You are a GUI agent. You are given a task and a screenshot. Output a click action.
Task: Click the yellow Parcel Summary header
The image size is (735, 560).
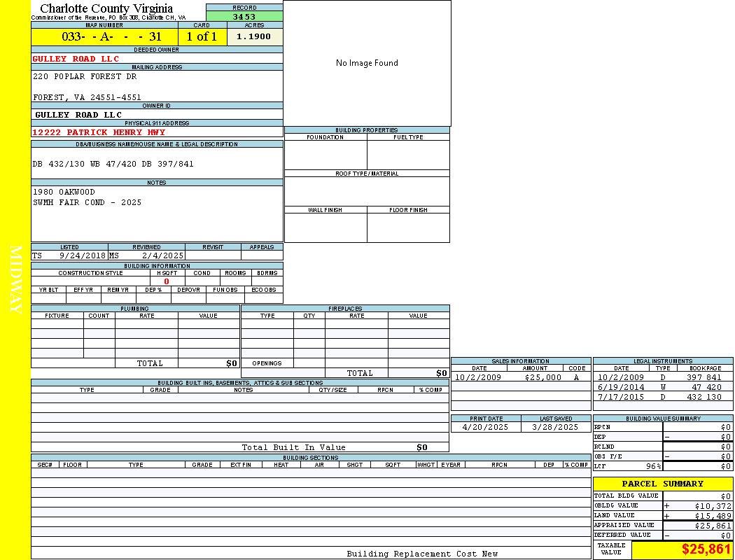tap(662, 484)
